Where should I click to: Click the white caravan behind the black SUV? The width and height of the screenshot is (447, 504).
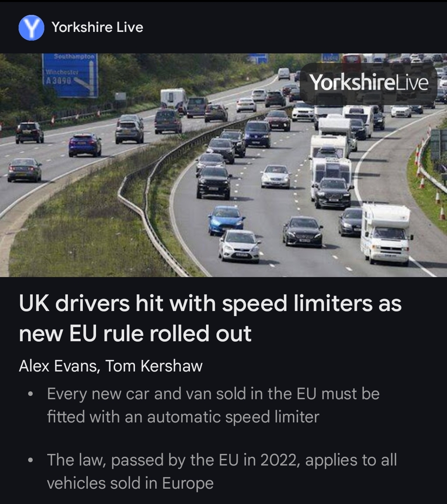pyautogui.click(x=331, y=170)
